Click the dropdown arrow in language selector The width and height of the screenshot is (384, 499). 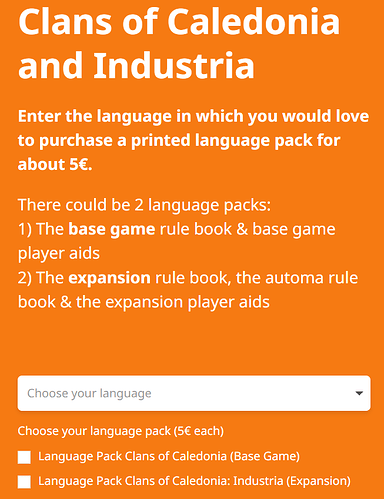coord(359,393)
